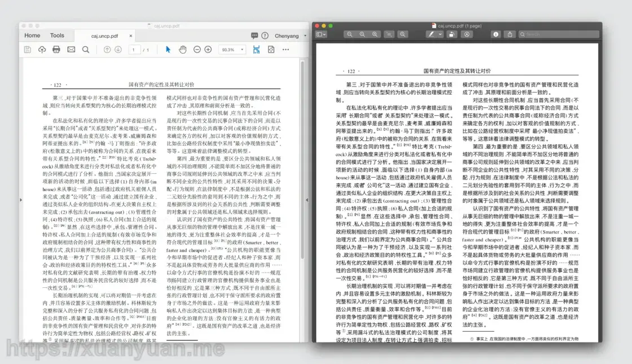632x364 pixels.
Task: Close the caj.uncp.pdf tab in Acrobat
Action: pos(130,36)
